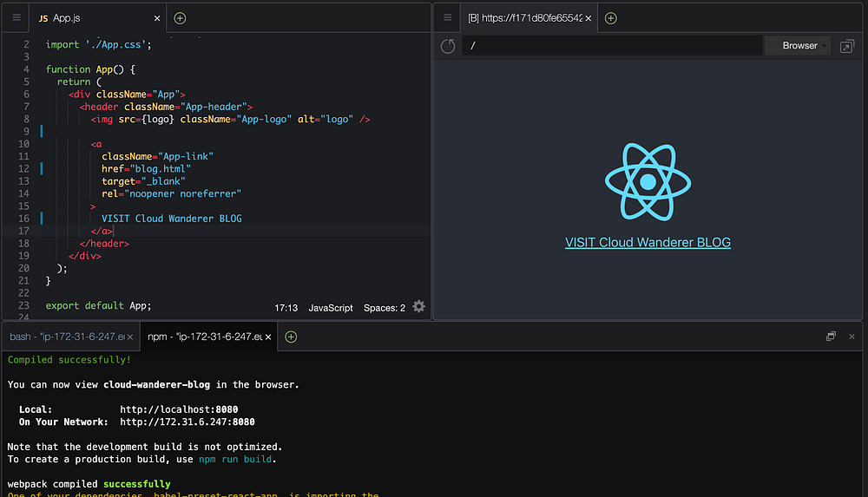Close the npm terminal tab
The image size is (868, 497).
pos(268,337)
